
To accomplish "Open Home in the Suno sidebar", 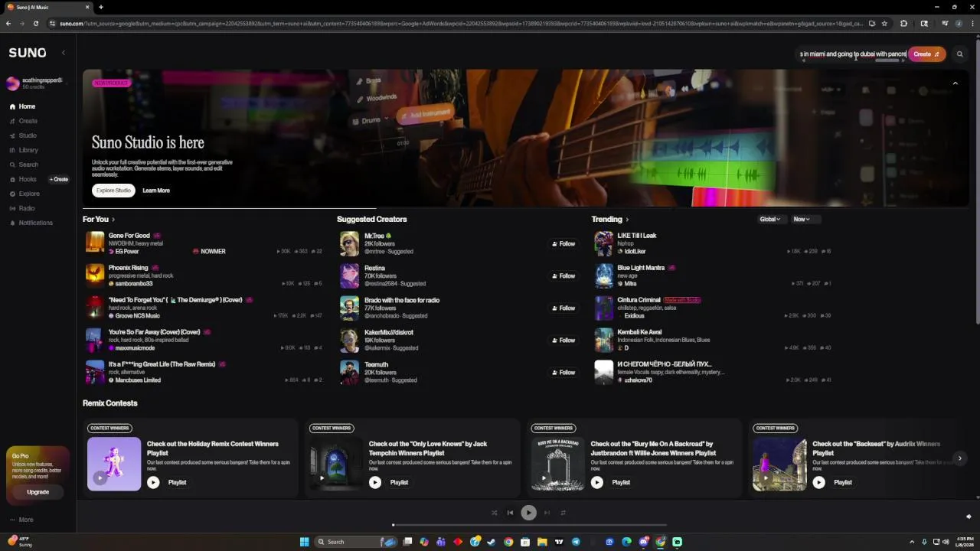I will point(22,106).
